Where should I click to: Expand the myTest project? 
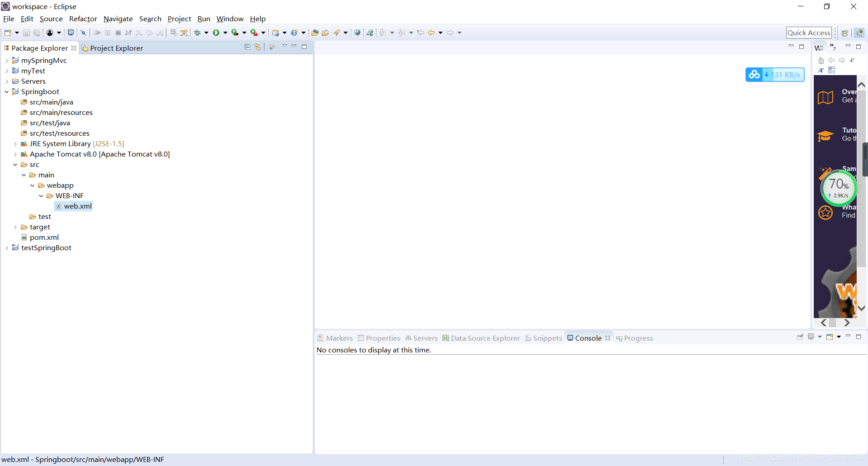(7, 71)
